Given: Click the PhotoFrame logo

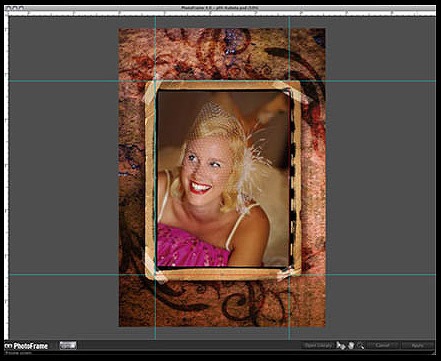Looking at the screenshot, I should (26, 346).
